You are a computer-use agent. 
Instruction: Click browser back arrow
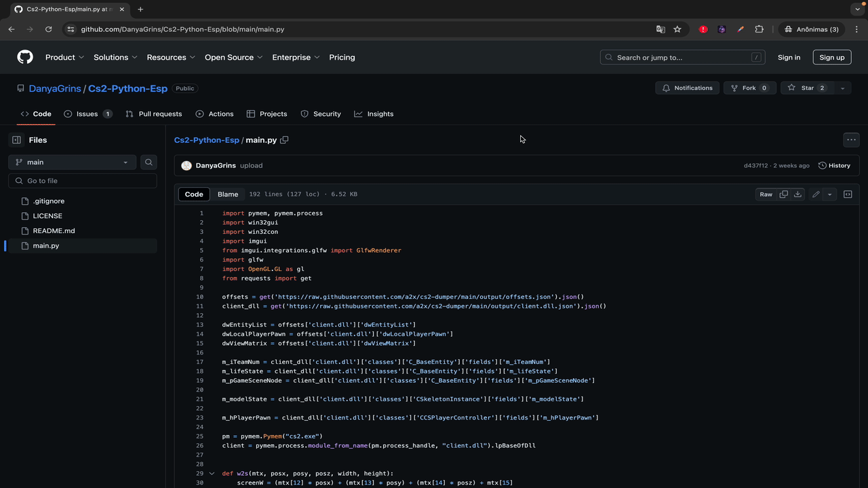(x=12, y=29)
